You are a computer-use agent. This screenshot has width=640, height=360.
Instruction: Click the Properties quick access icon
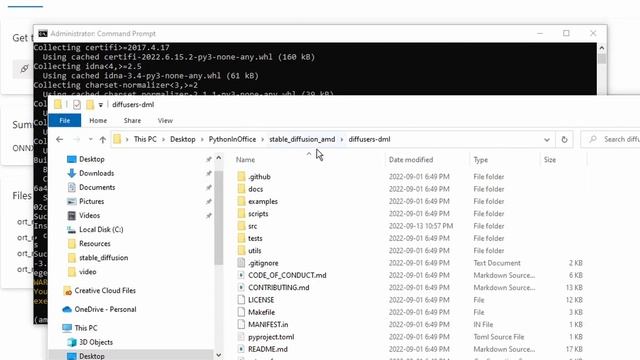[x=77, y=104]
